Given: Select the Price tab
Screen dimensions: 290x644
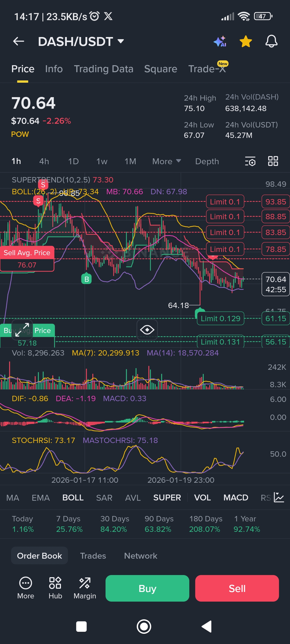Looking at the screenshot, I should pos(23,69).
